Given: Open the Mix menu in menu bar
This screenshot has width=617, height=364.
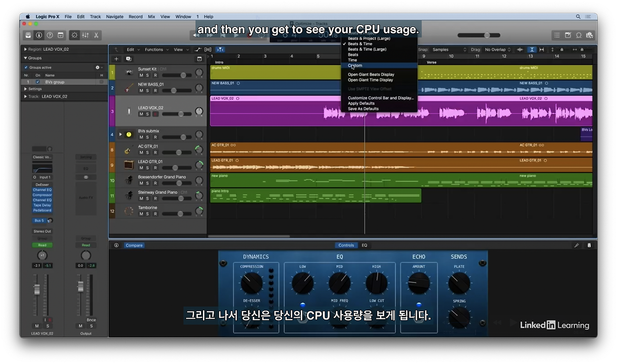Looking at the screenshot, I should click(x=151, y=16).
